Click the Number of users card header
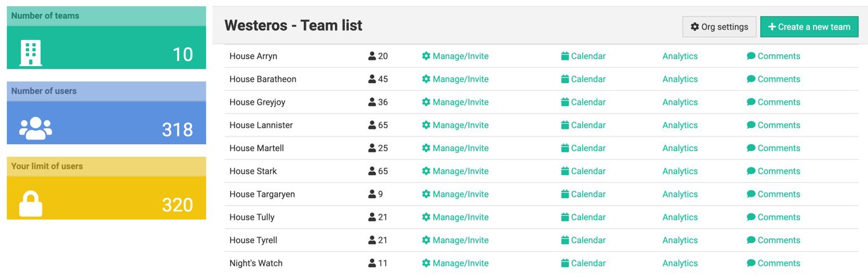This screenshot has height=278, width=868. click(x=107, y=91)
